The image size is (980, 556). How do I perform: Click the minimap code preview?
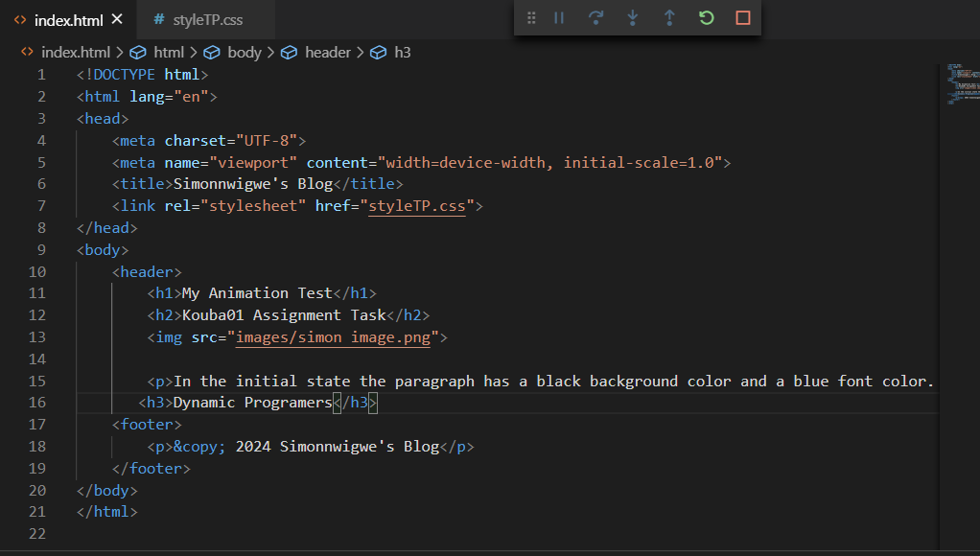point(963,83)
